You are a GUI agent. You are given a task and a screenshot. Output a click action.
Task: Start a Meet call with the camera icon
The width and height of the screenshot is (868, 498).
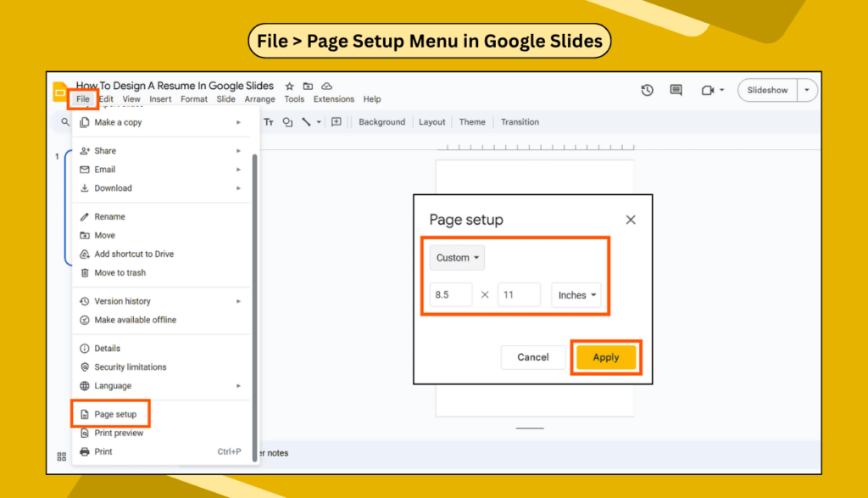point(708,89)
